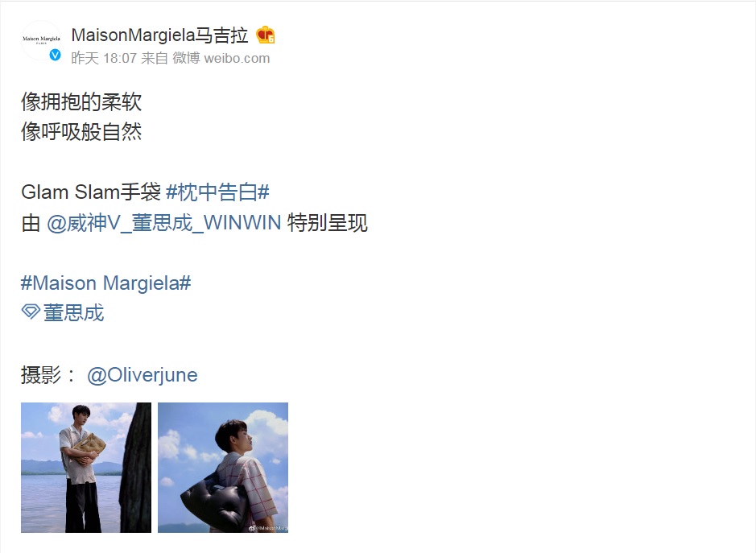Open the 昨天 18:07 post timestamp
This screenshot has width=756, height=553.
(104, 58)
